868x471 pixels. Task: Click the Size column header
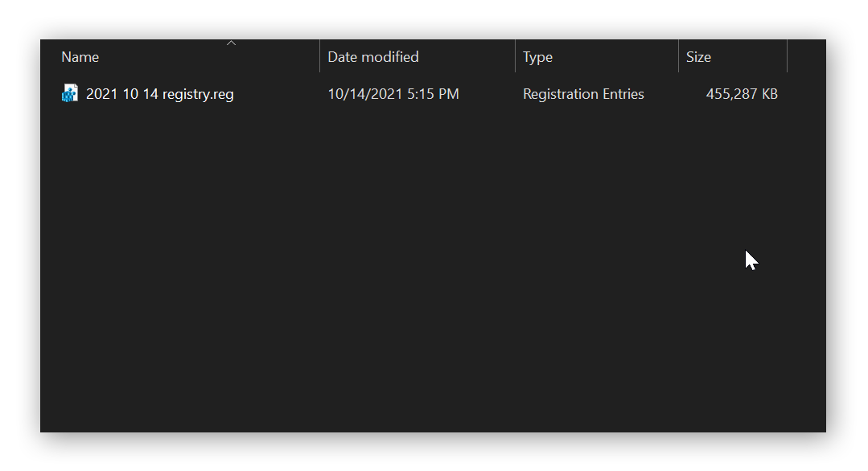697,56
